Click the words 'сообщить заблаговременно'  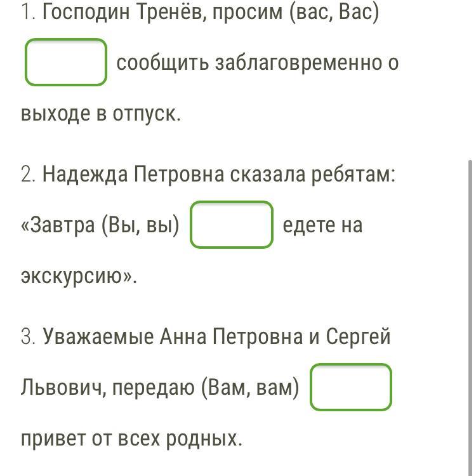(249, 63)
